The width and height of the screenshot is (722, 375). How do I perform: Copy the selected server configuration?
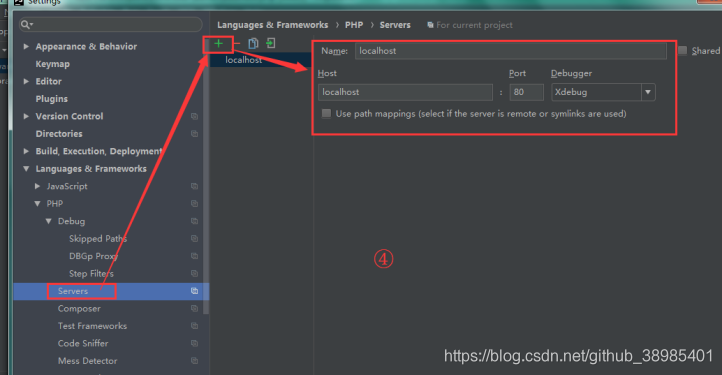[253, 43]
